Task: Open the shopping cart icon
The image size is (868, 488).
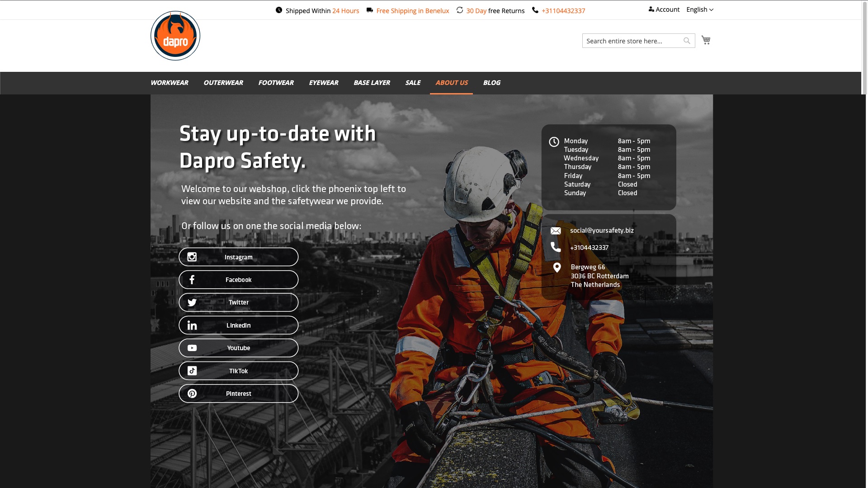Action: tap(706, 40)
